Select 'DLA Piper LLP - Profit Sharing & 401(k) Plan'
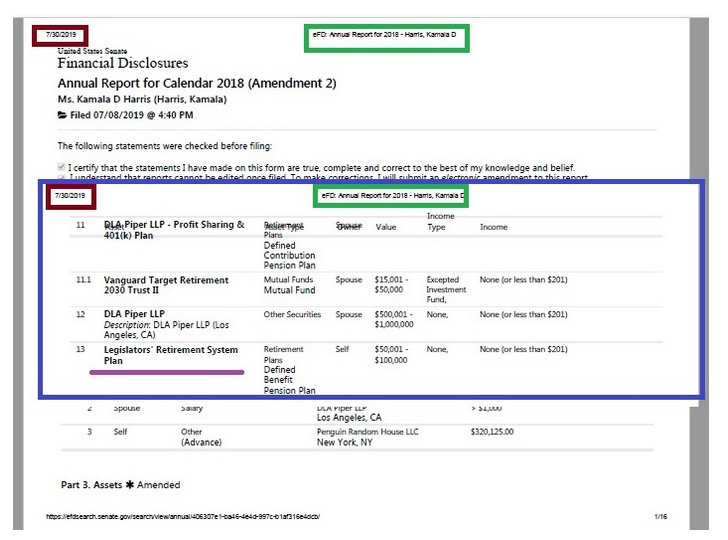The image size is (728, 540). coord(174,230)
